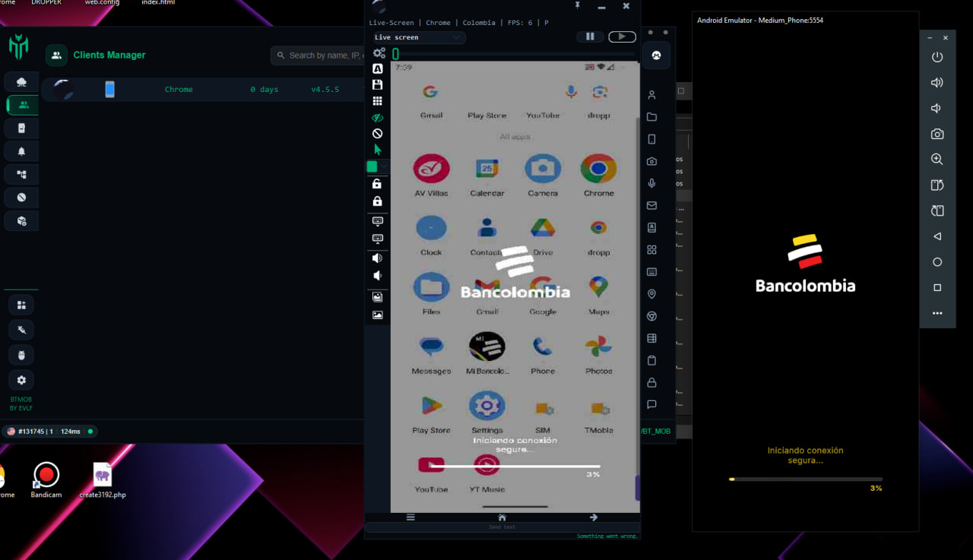The width and height of the screenshot is (973, 560).
Task: Open the settings gear in Clients Manager sidebar
Action: [21, 380]
